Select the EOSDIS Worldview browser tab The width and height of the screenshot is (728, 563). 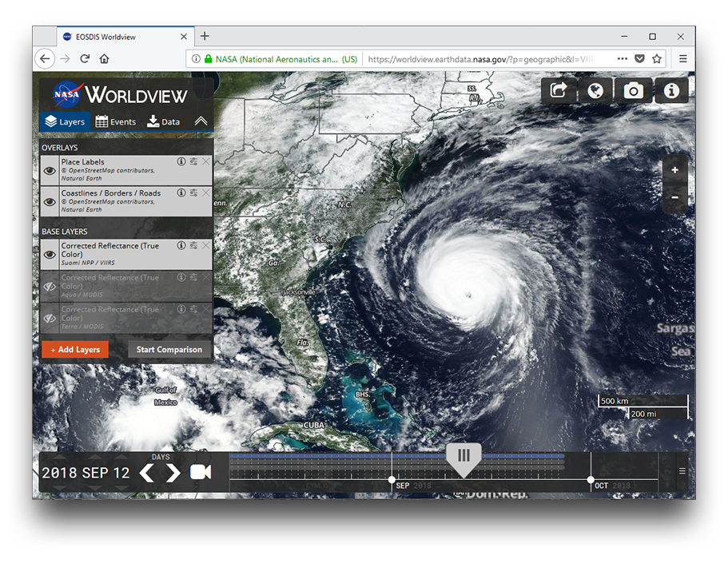[x=125, y=37]
